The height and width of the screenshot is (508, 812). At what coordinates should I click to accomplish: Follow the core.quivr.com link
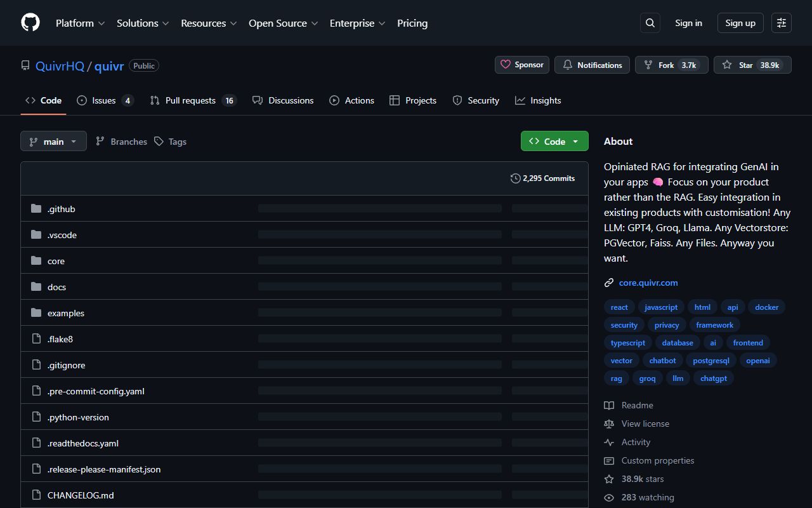648,282
